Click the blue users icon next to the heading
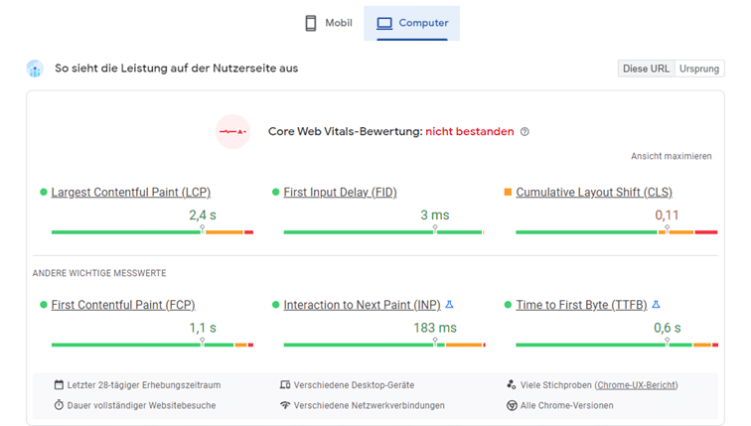Viewport: 751px width, 426px height. coord(35,69)
